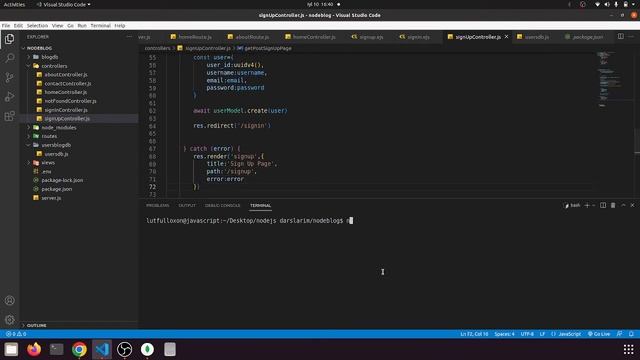Image resolution: width=640 pixels, height=360 pixels.
Task: Open MongoDB Compass from the dock
Action: [147, 349]
